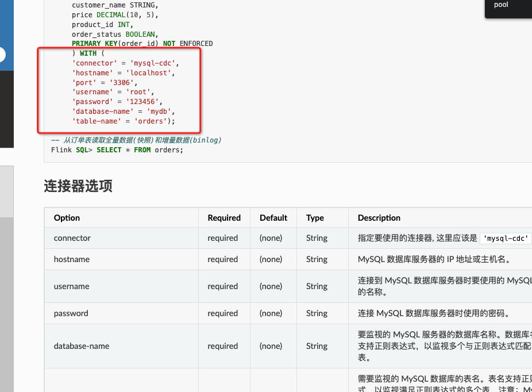
Task: Click the code line 'table-name' = 'orders'
Action: [123, 121]
